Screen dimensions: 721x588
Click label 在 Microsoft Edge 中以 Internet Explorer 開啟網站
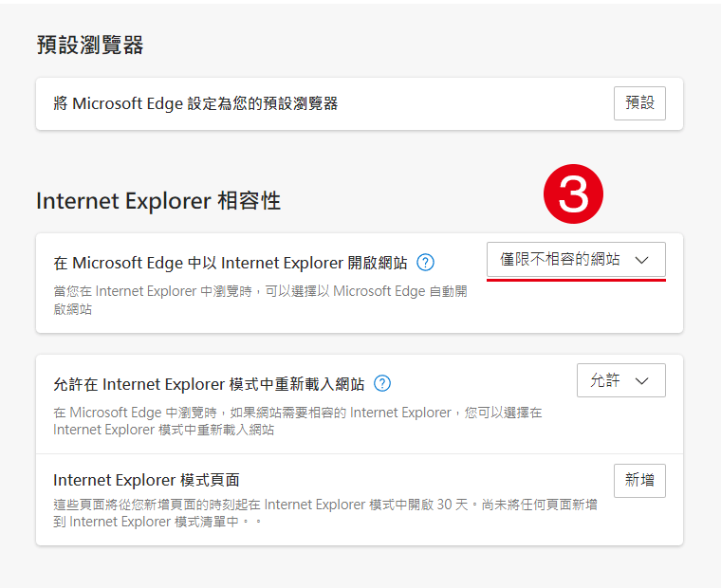coord(231,263)
